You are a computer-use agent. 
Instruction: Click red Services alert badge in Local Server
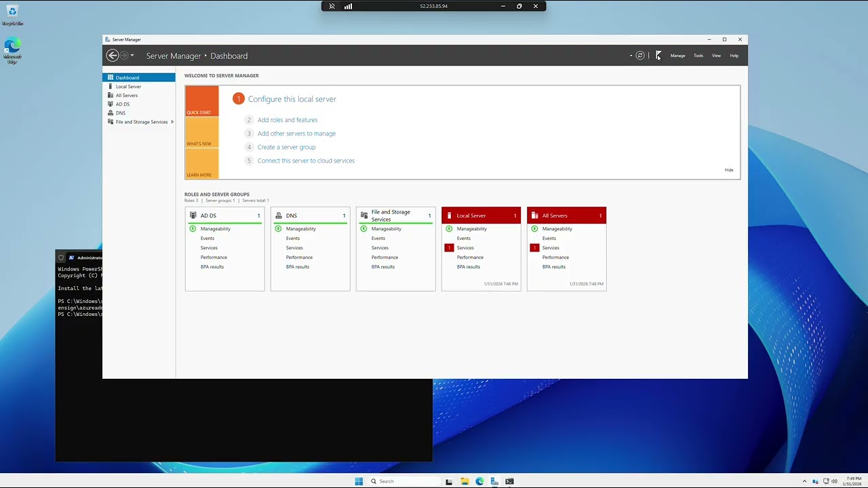pos(449,247)
